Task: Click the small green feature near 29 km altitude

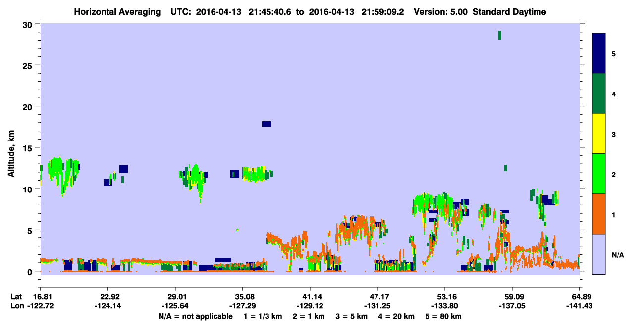Action: [x=499, y=35]
